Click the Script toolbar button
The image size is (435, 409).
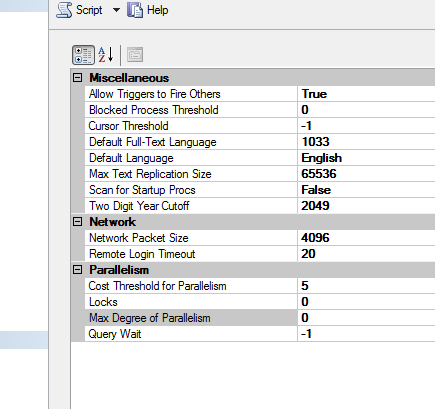click(79, 10)
